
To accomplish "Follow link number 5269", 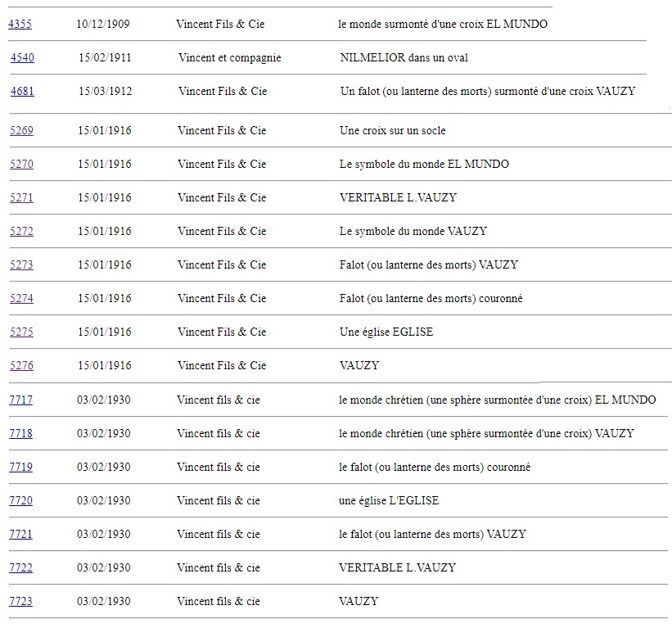I will pos(21,130).
